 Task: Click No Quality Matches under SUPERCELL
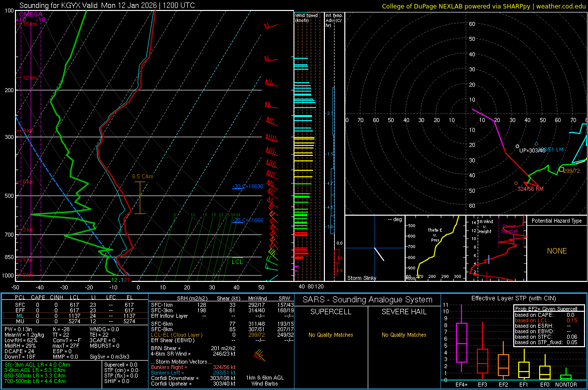331,335
